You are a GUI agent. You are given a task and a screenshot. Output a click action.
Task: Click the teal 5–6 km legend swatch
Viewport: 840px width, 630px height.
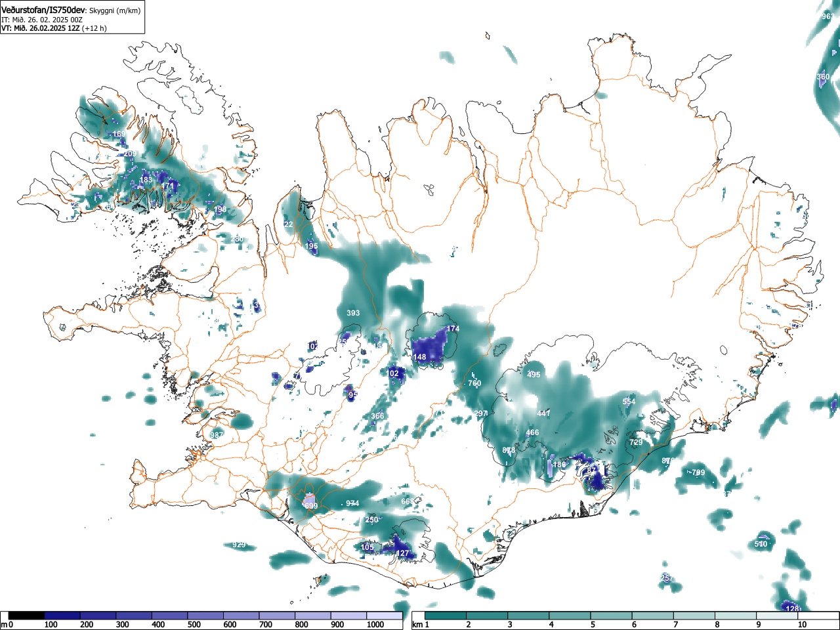612,616
